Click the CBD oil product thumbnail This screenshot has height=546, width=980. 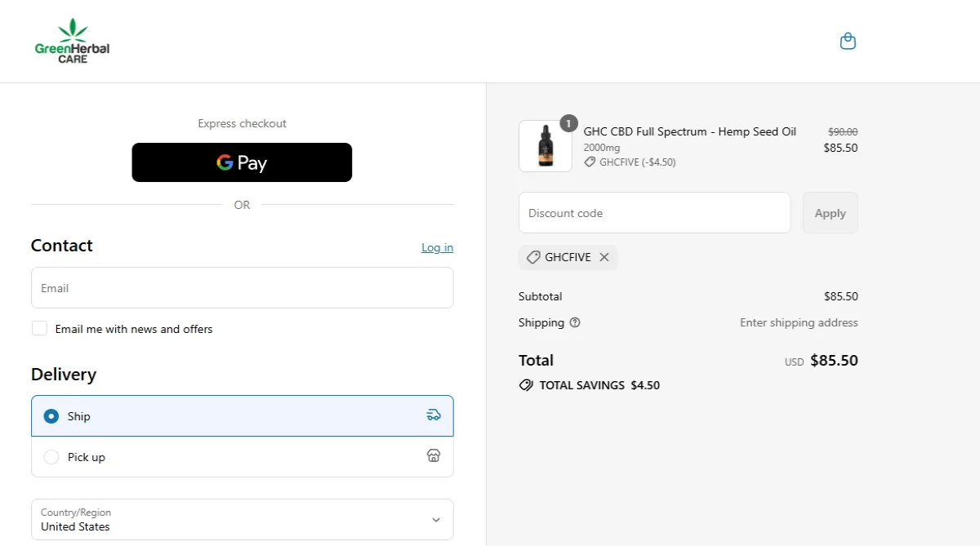pyautogui.click(x=545, y=145)
